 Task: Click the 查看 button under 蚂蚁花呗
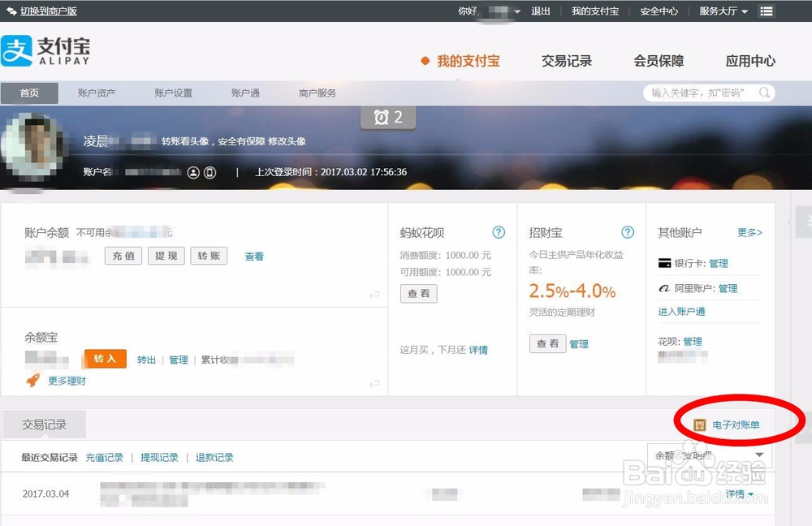pos(419,294)
